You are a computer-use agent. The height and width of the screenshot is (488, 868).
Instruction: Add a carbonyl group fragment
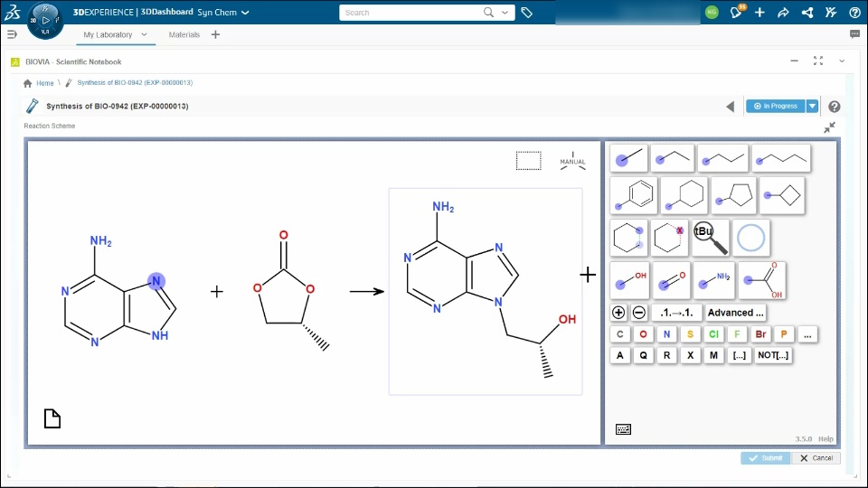click(x=671, y=280)
